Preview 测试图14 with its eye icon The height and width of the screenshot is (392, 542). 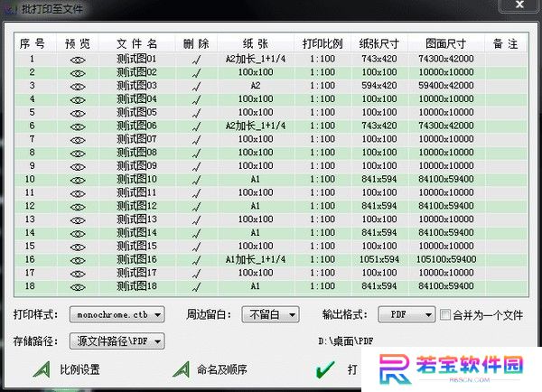tap(78, 234)
